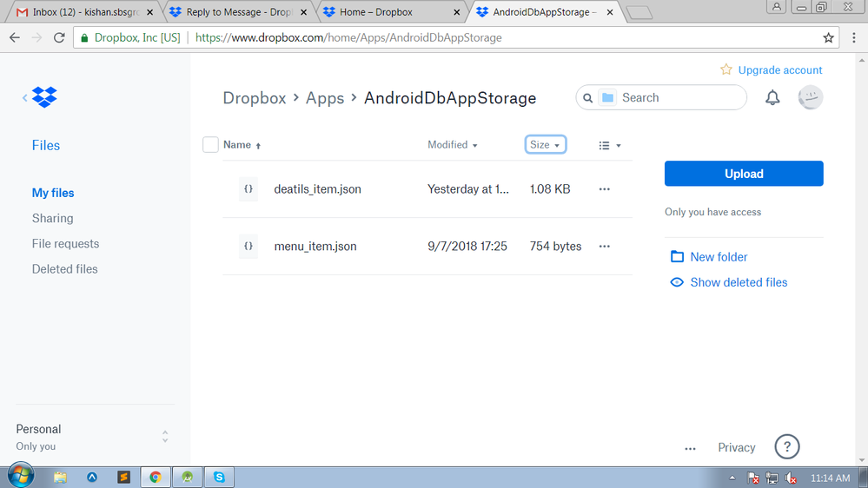Click the Upload button
The height and width of the screenshot is (488, 868).
click(744, 174)
